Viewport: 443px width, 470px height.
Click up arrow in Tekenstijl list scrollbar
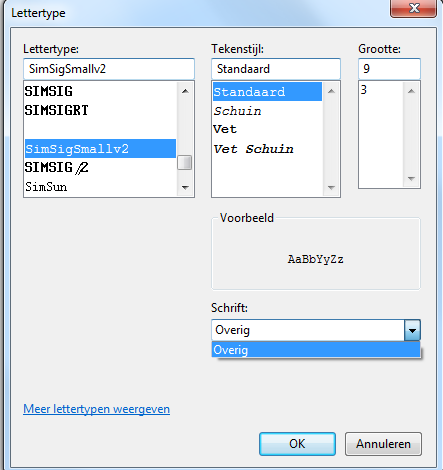331,91
